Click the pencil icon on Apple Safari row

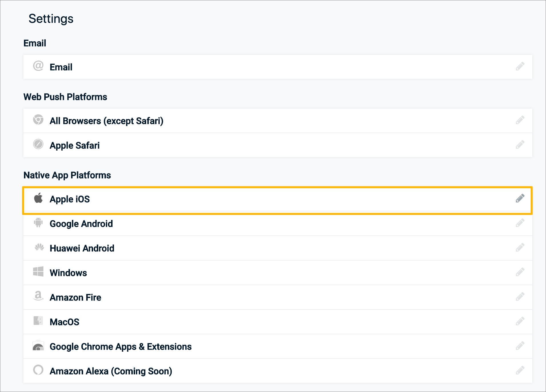[x=520, y=145]
